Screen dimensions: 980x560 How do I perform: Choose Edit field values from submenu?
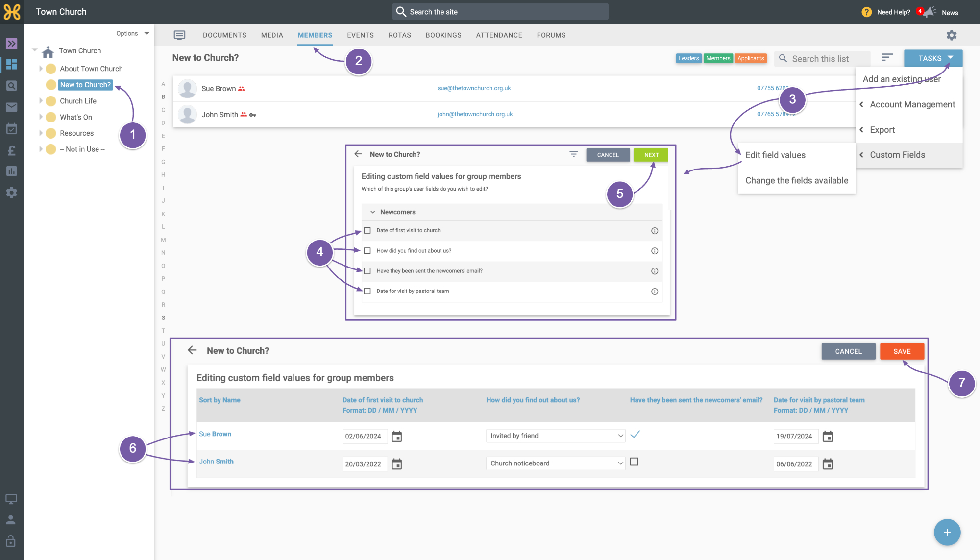click(x=797, y=155)
